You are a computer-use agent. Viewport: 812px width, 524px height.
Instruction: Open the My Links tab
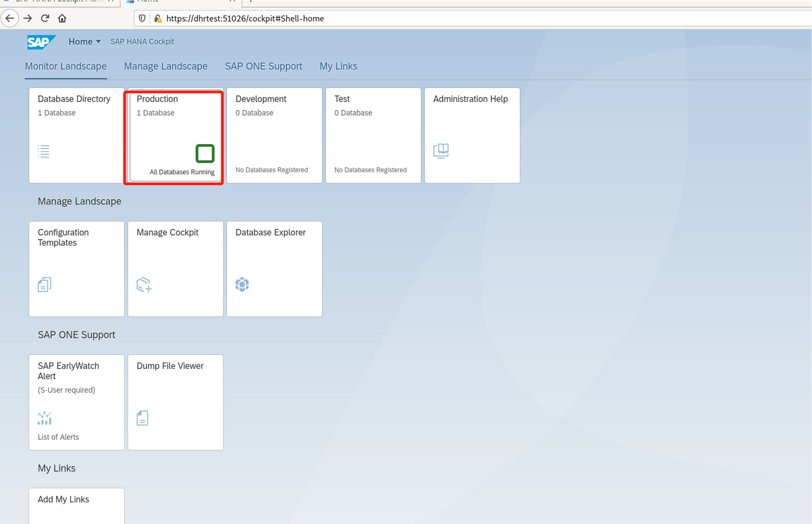[x=338, y=66]
